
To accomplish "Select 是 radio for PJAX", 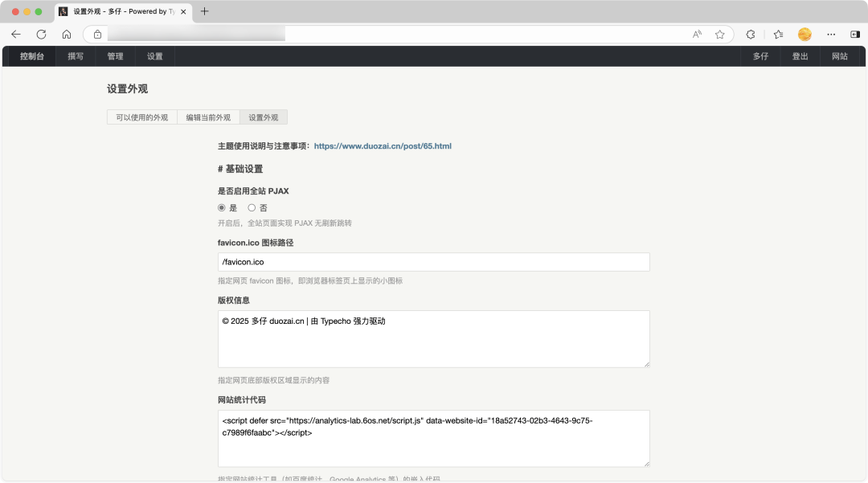I will click(x=222, y=208).
